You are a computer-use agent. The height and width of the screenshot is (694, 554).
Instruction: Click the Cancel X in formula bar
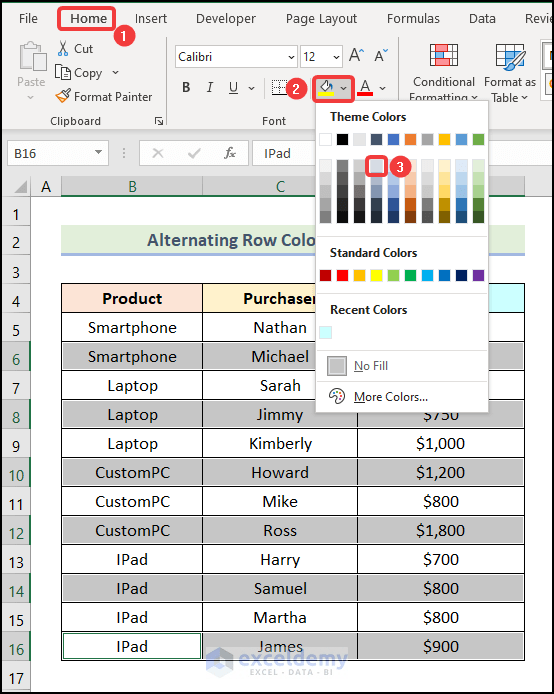[158, 153]
